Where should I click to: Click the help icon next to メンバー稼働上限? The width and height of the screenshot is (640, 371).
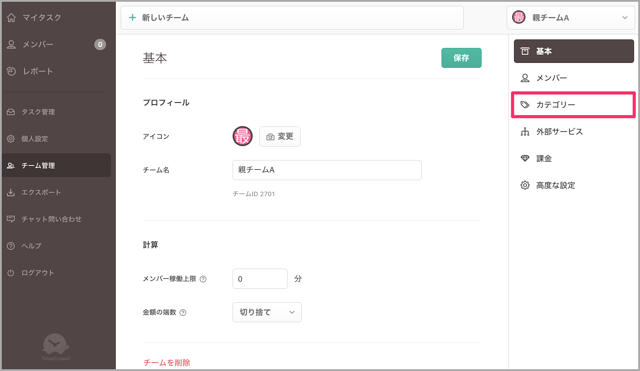tap(203, 279)
